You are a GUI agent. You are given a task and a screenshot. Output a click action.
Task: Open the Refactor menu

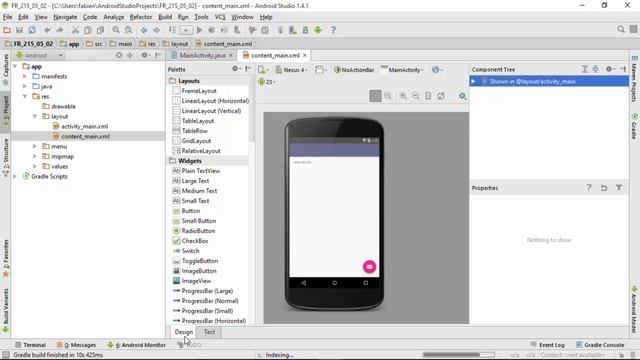[x=141, y=17]
